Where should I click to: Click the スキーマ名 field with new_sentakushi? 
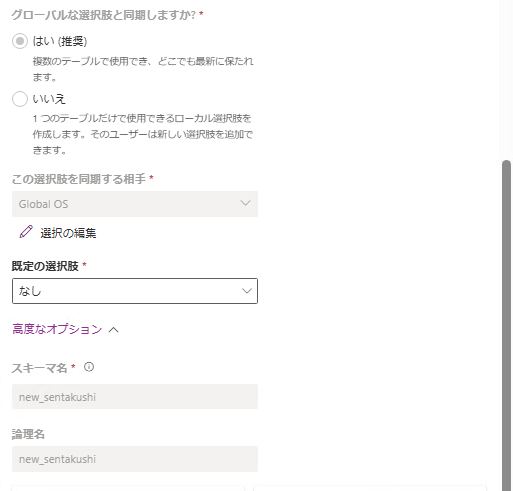pos(135,397)
